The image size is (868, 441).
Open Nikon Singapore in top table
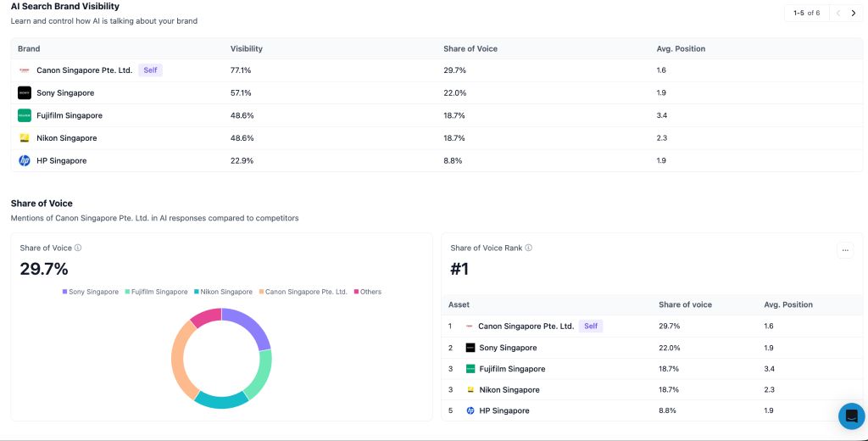click(x=66, y=138)
